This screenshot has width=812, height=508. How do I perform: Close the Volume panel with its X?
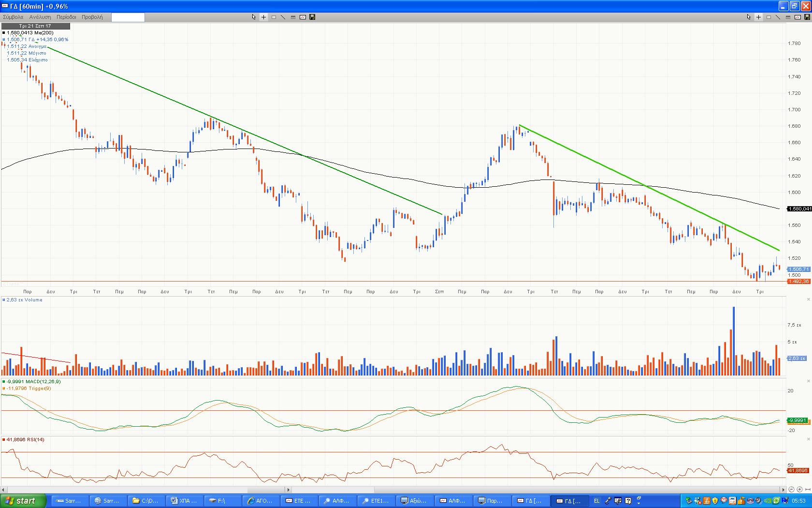pos(808,300)
